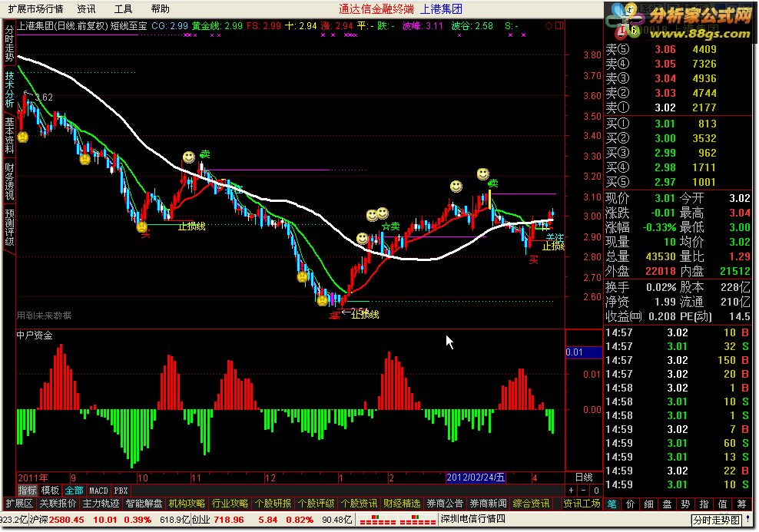This screenshot has height=532, width=759.
Task: Open the 工具 menu
Action: click(124, 8)
